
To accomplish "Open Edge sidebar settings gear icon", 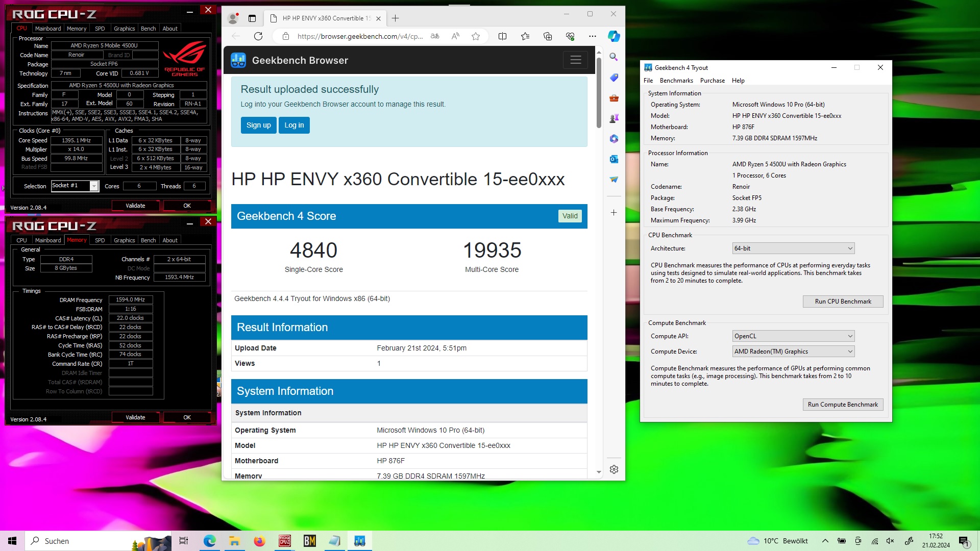I will tap(614, 469).
